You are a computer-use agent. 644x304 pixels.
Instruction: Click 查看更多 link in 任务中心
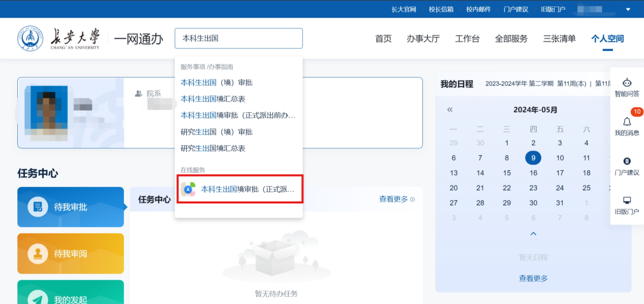click(396, 199)
